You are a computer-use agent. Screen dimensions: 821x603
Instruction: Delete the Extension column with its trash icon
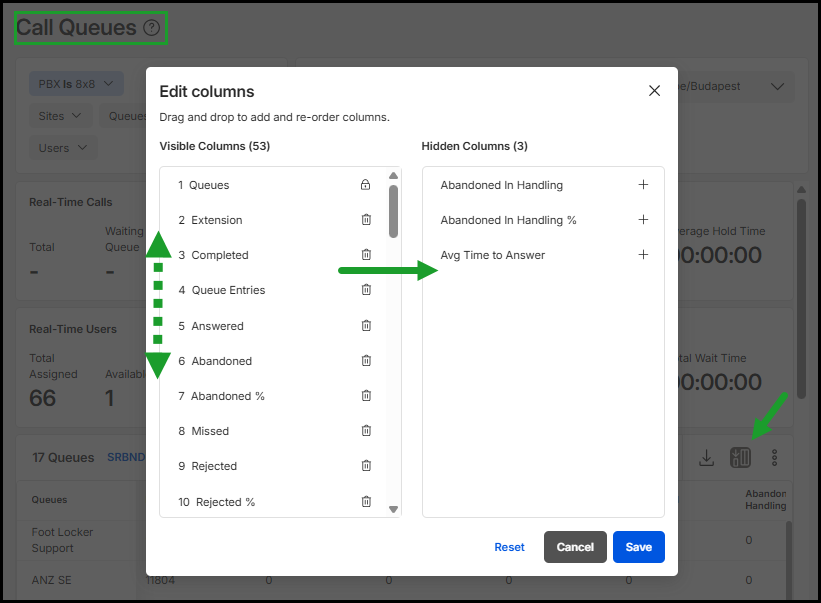pyautogui.click(x=366, y=220)
